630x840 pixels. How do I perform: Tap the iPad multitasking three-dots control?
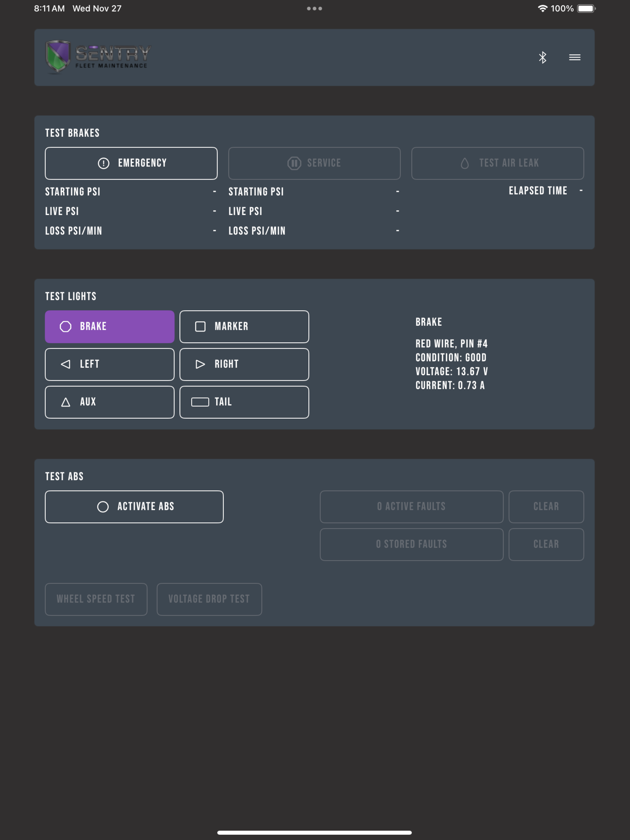pyautogui.click(x=315, y=8)
